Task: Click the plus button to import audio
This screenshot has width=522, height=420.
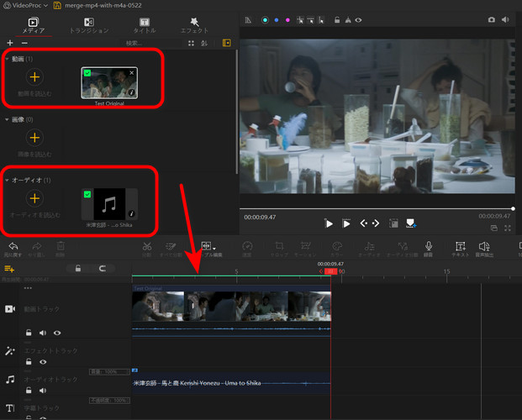Action: tap(34, 198)
